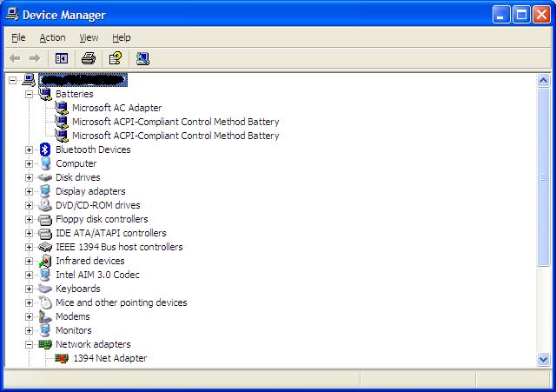Click the Intel AIM 3.0 Codec icon
The width and height of the screenshot is (556, 392).
pos(45,275)
